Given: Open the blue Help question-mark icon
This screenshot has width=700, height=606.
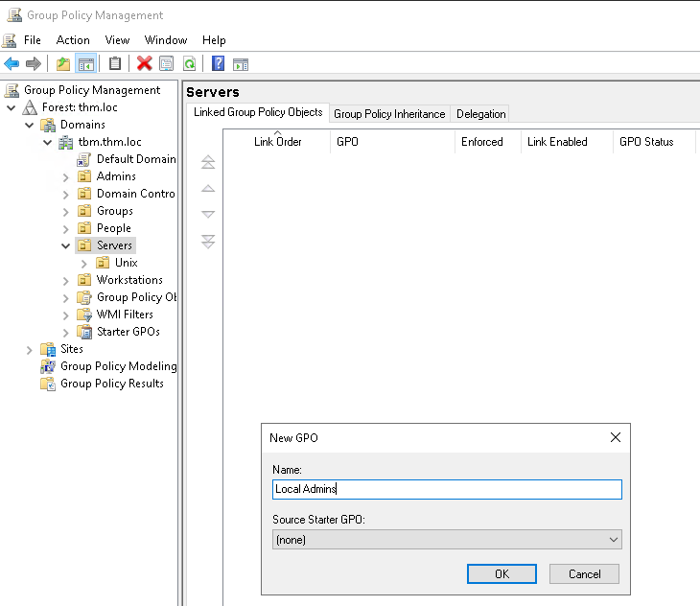Looking at the screenshot, I should tap(218, 63).
